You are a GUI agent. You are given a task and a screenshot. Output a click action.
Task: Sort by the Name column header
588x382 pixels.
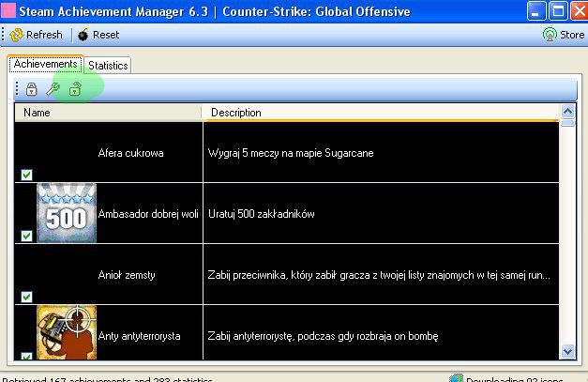pos(108,113)
